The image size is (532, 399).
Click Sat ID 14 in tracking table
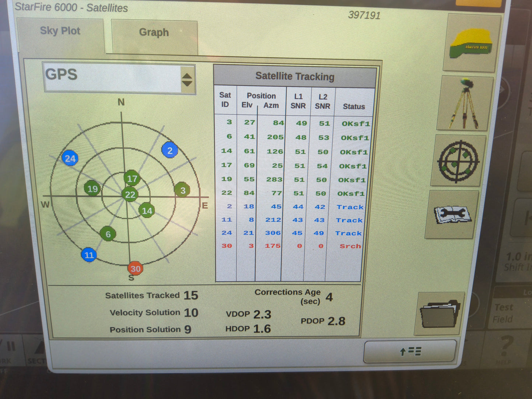pyautogui.click(x=227, y=151)
